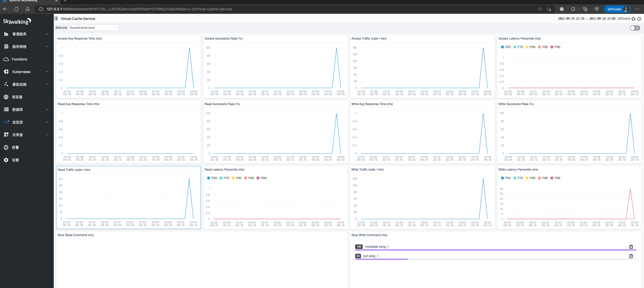The width and height of the screenshot is (644, 288).
Task: Click the auto-refresh reload icon
Action: coord(633,19)
